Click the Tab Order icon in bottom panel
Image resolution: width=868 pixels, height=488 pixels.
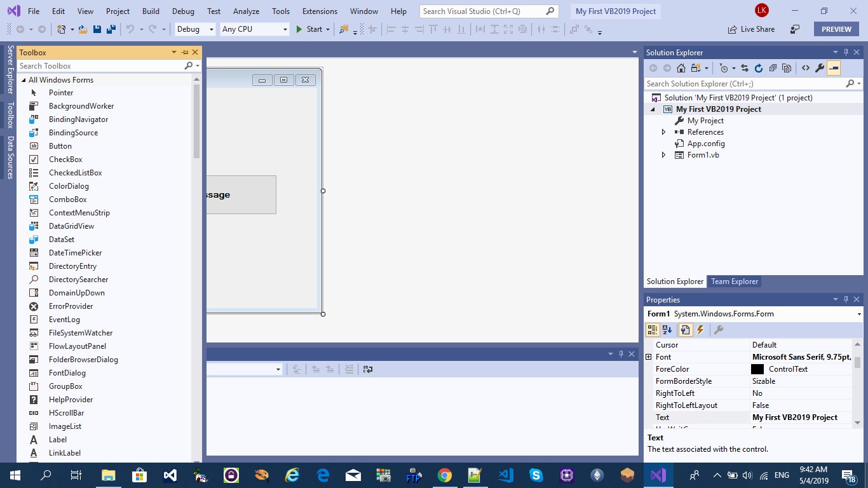point(367,369)
